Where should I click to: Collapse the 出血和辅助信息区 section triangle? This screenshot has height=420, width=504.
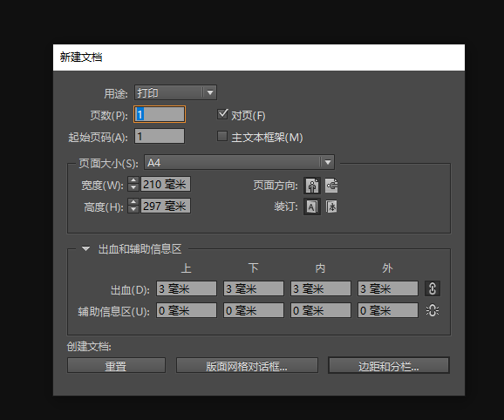(x=85, y=248)
